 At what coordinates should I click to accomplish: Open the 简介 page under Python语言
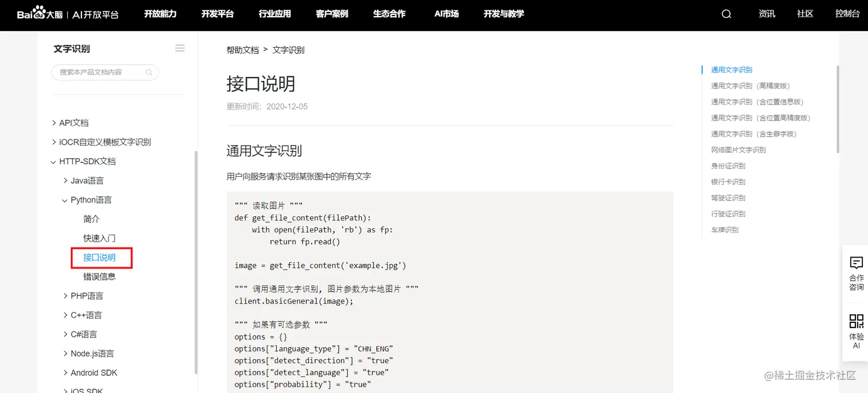91,219
